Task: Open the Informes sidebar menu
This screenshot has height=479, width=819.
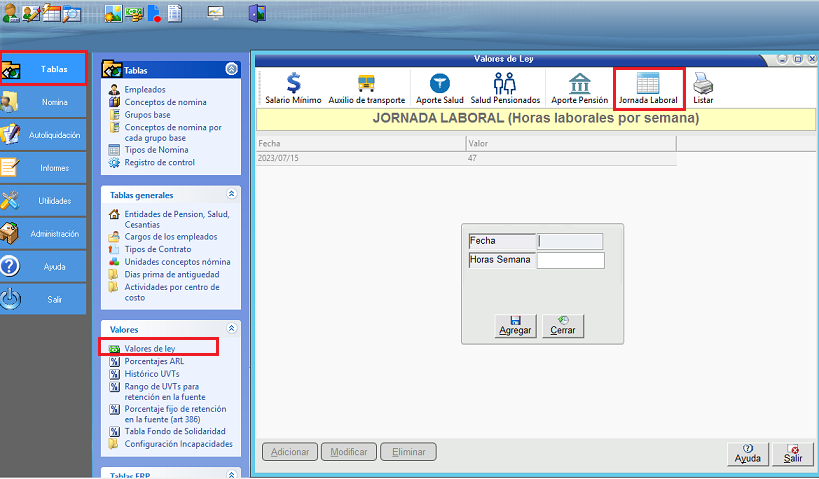Action: tap(44, 168)
